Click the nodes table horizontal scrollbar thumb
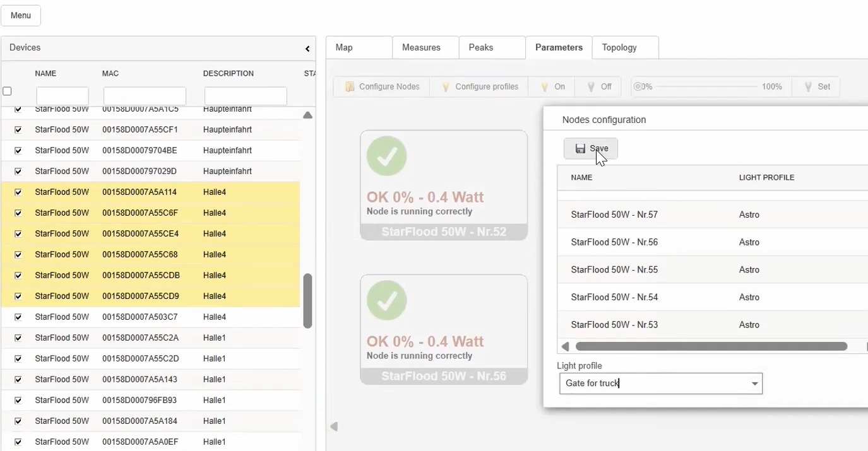Viewport: 868px width, 451px height. [711, 346]
